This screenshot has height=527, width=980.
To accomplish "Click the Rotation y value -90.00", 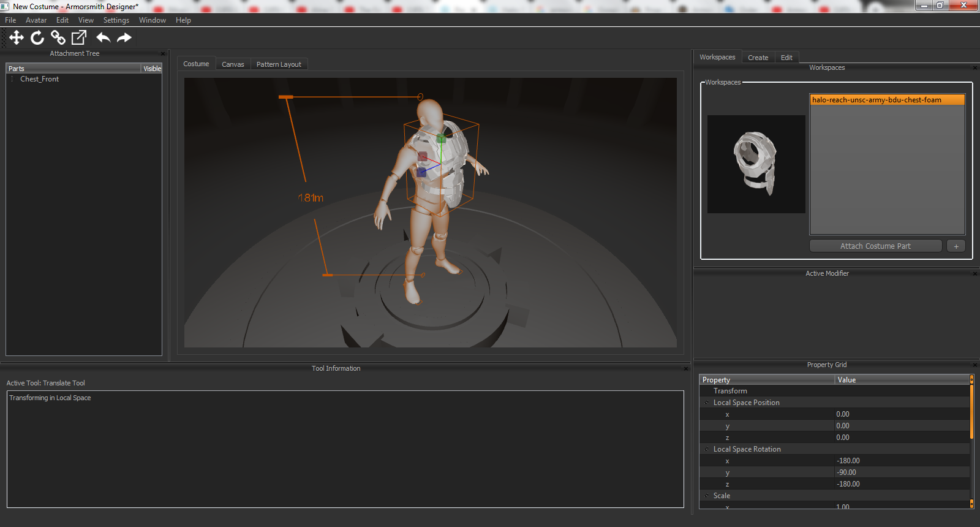I will [x=902, y=473].
